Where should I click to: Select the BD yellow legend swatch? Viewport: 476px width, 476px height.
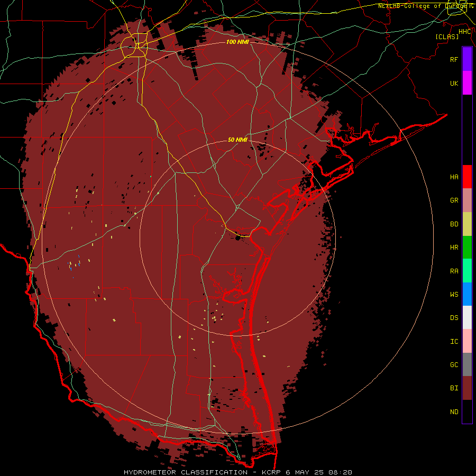pos(467,224)
